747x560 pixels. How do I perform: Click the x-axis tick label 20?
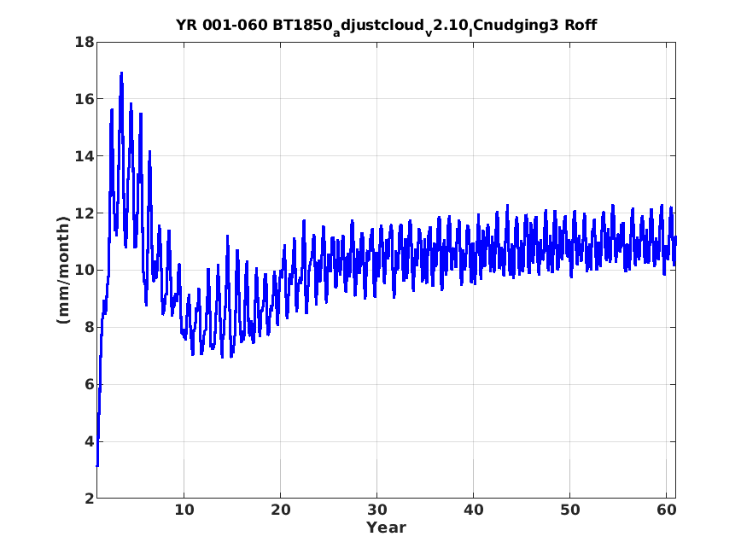coord(281,510)
